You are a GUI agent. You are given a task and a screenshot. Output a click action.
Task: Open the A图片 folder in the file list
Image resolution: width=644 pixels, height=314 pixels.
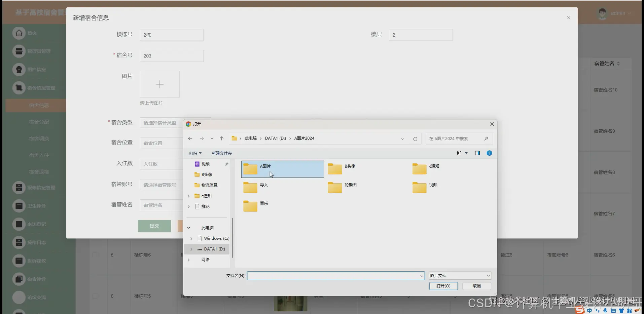pos(283,169)
